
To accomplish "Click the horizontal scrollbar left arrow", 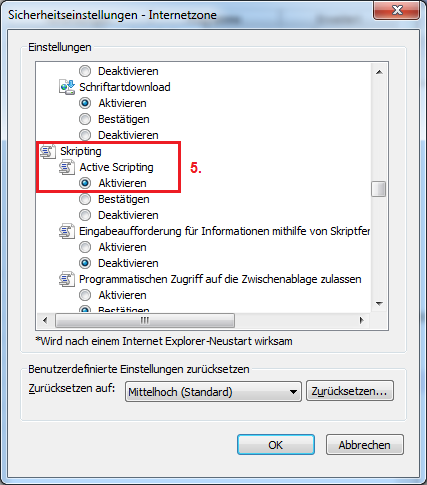I will coord(45,321).
